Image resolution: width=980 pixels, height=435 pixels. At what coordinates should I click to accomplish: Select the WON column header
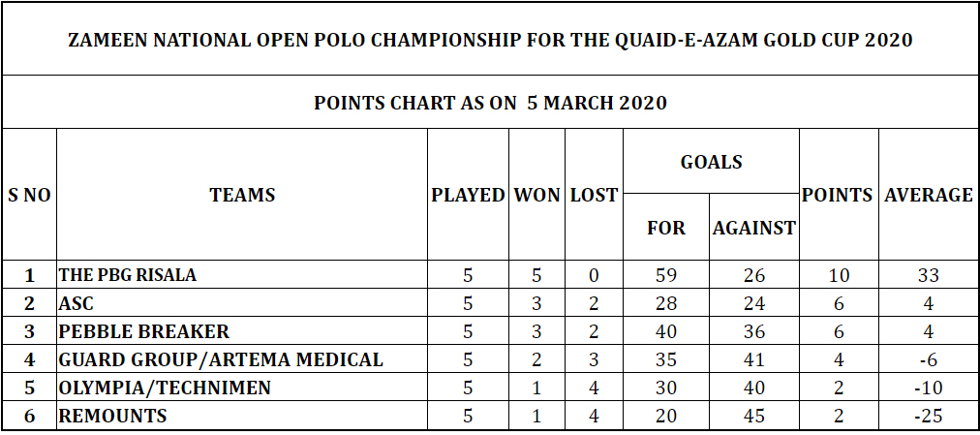536,195
